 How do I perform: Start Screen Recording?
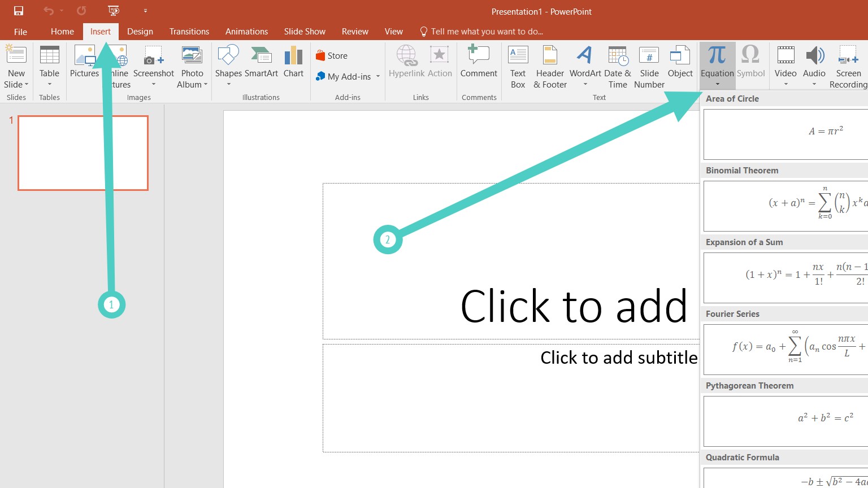tap(848, 66)
